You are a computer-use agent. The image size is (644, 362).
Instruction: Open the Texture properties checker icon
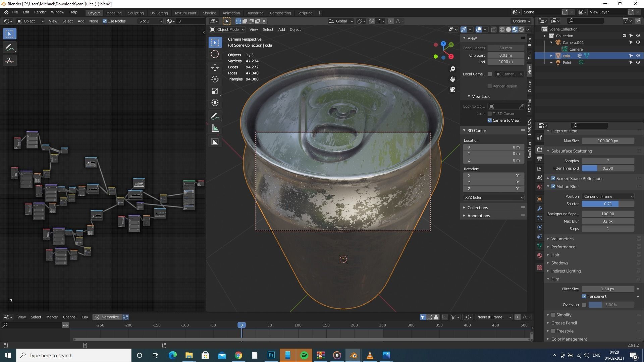(539, 267)
